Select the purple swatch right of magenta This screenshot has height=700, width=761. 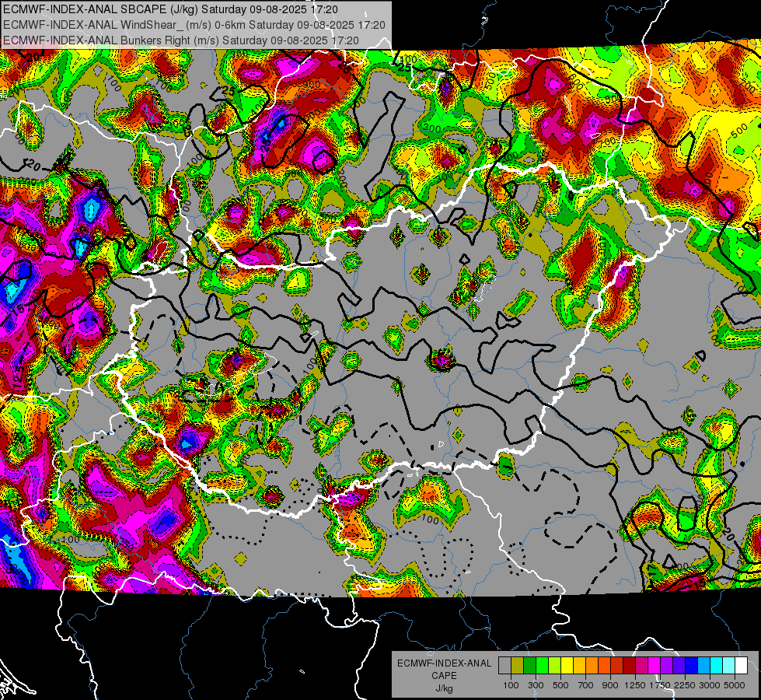(667, 666)
